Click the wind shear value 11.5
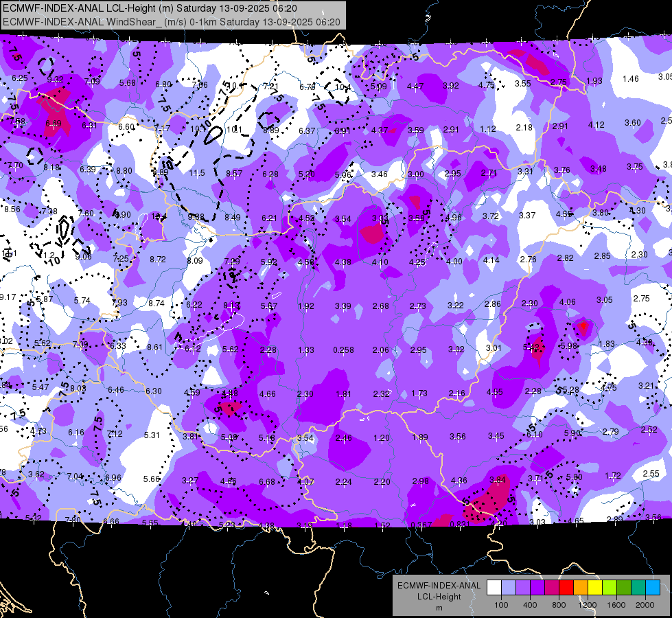 click(x=197, y=173)
